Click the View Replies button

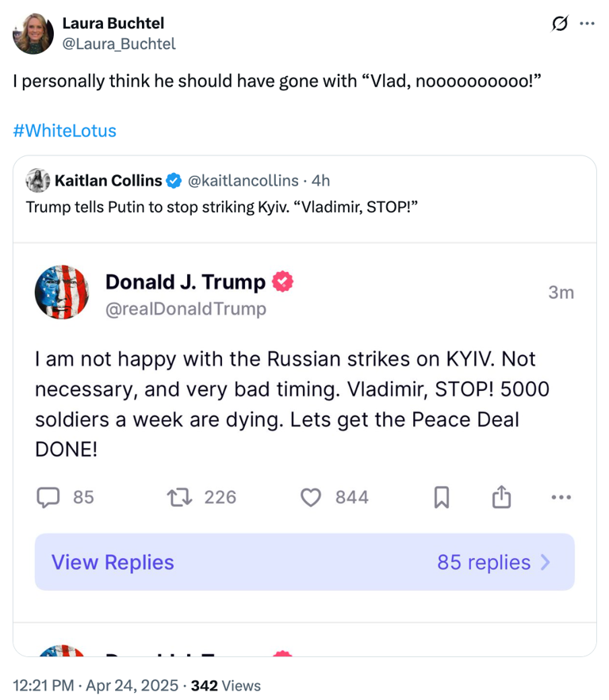[111, 562]
